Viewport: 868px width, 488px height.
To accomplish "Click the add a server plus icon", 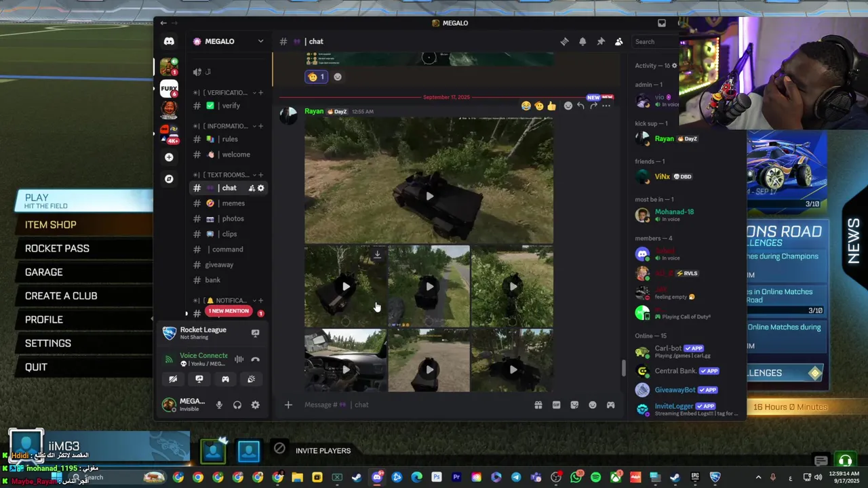I will (x=169, y=157).
